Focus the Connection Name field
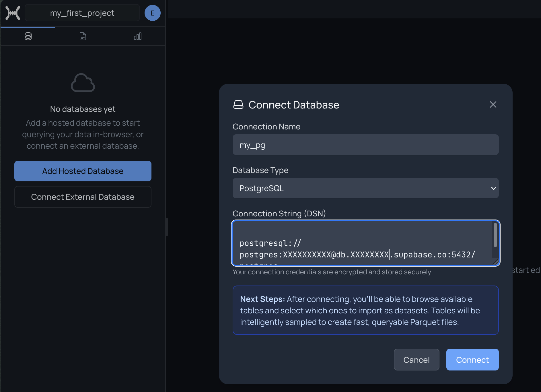Image resolution: width=541 pixels, height=392 pixels. [x=365, y=145]
